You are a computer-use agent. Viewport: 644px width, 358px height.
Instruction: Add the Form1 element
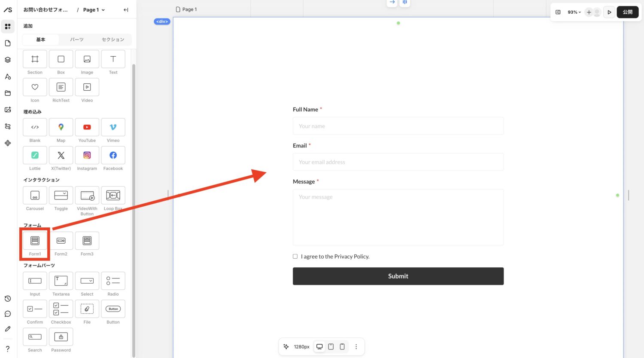click(35, 241)
